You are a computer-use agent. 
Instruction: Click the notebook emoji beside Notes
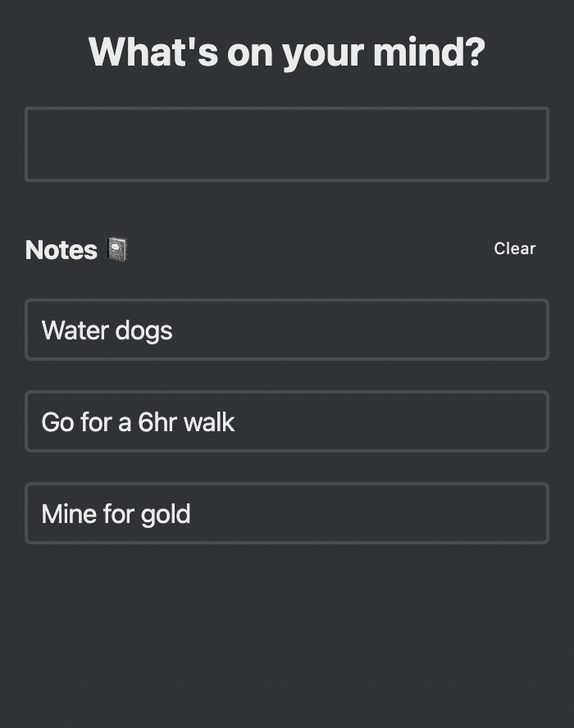click(x=117, y=249)
